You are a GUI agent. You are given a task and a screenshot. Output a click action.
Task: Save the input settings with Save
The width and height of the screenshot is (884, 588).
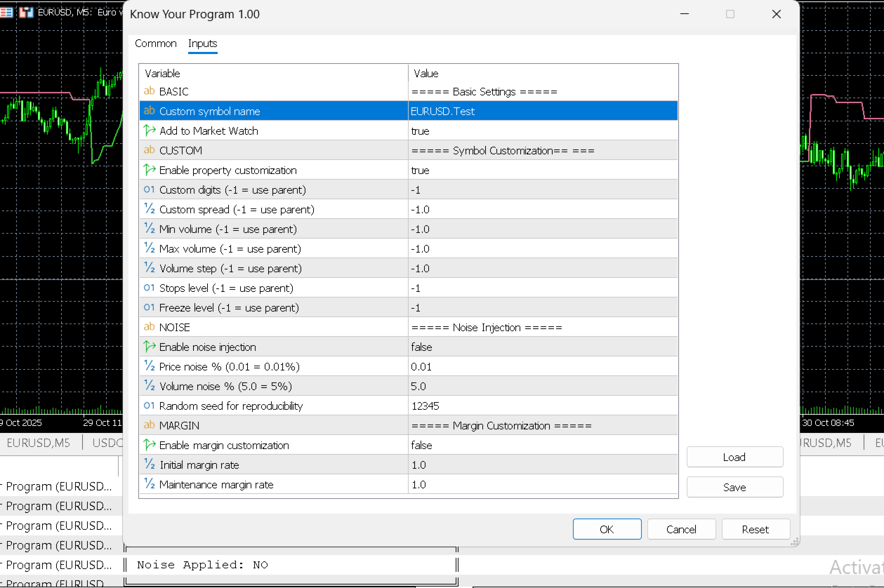coord(734,487)
